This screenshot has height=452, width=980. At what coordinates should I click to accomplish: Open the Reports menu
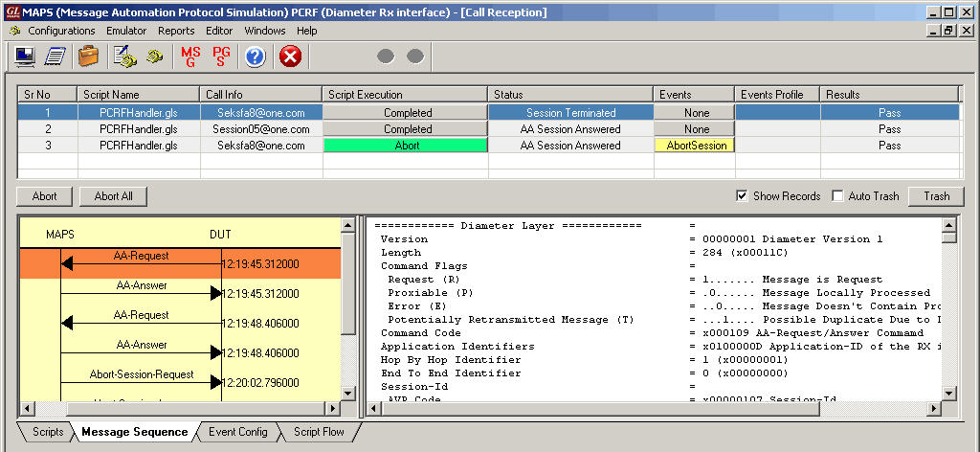pyautogui.click(x=176, y=31)
